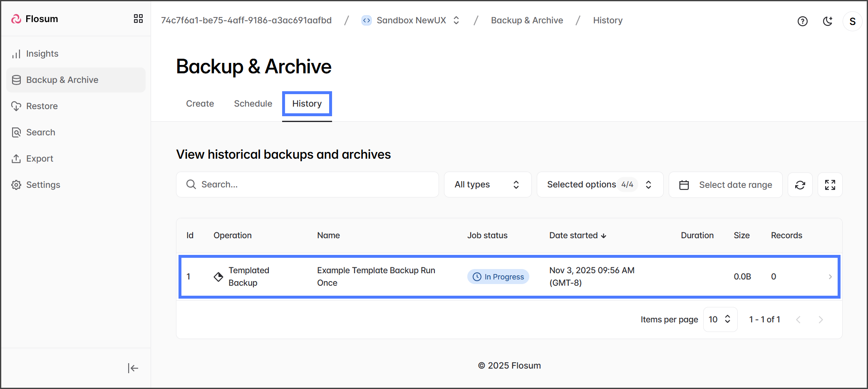
Task: Expand the Selected options 4/4 dropdown
Action: coord(600,185)
